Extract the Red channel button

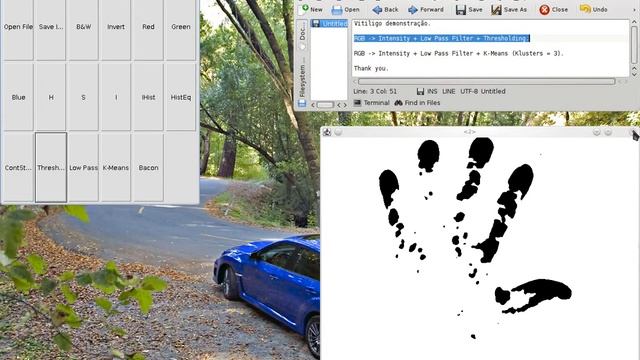148,27
